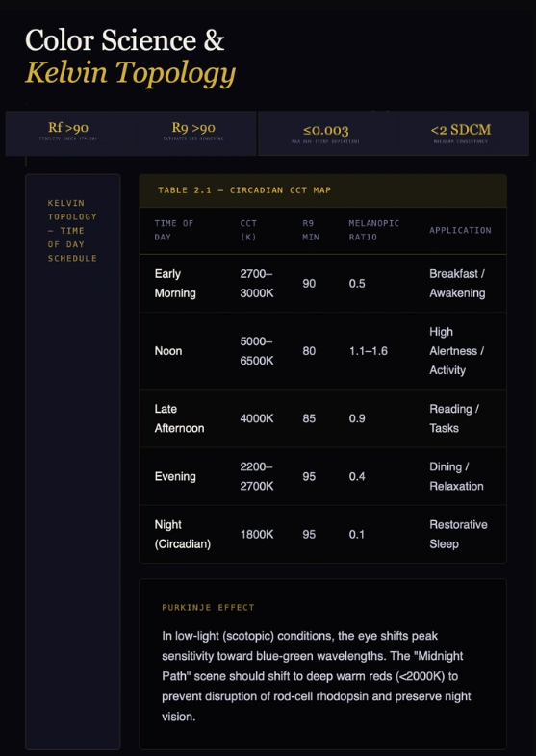Click the 'TABLE 2.1 — CIRCADIAN CCT MAP' title
Image resolution: width=536 pixels, height=756 pixels.
click(244, 190)
